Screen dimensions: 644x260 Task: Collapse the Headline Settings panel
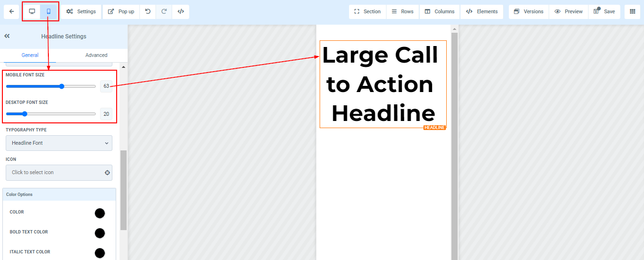coord(7,36)
